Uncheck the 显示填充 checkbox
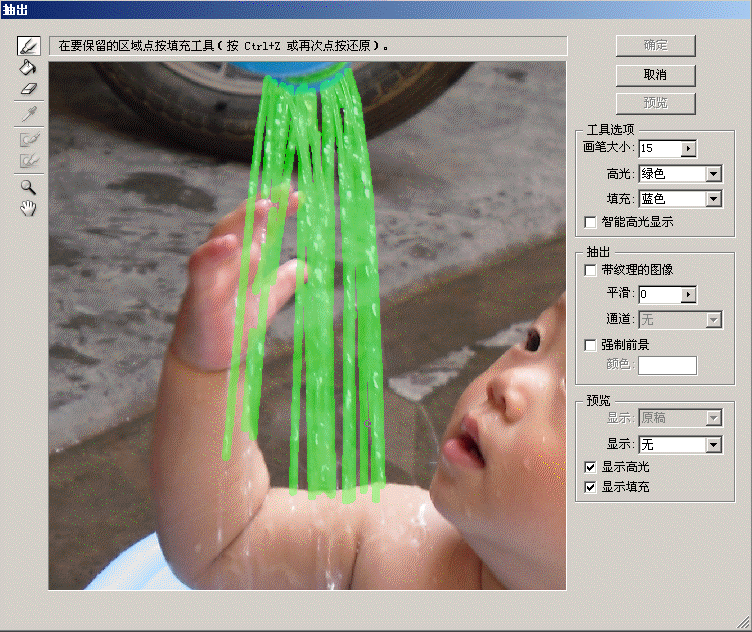Image resolution: width=752 pixels, height=632 pixels. 590,487
